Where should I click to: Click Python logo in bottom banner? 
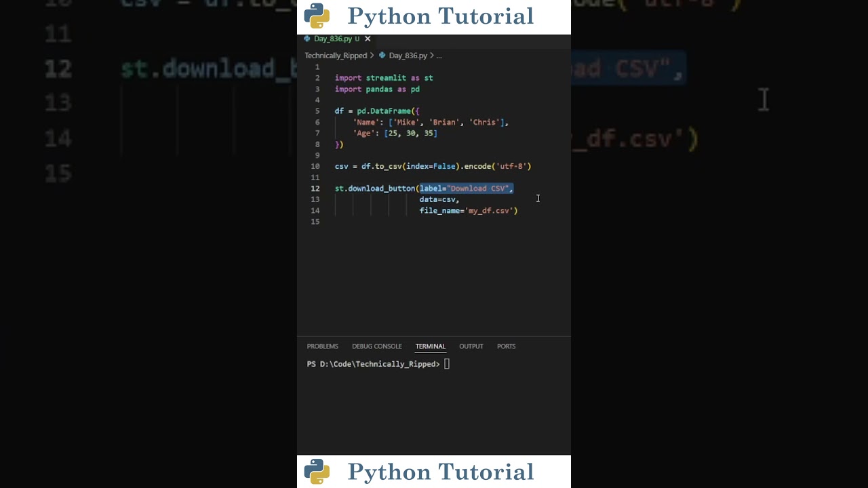point(317,471)
